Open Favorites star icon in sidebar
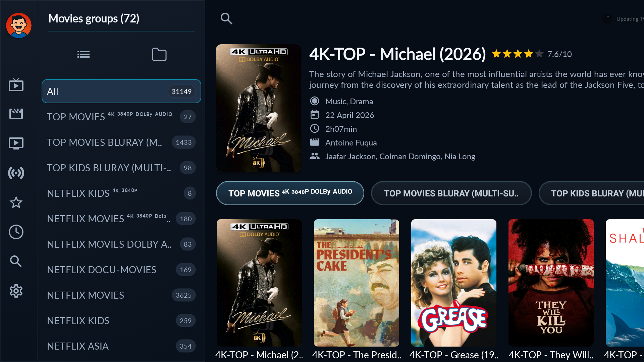644x362 pixels. (x=16, y=202)
